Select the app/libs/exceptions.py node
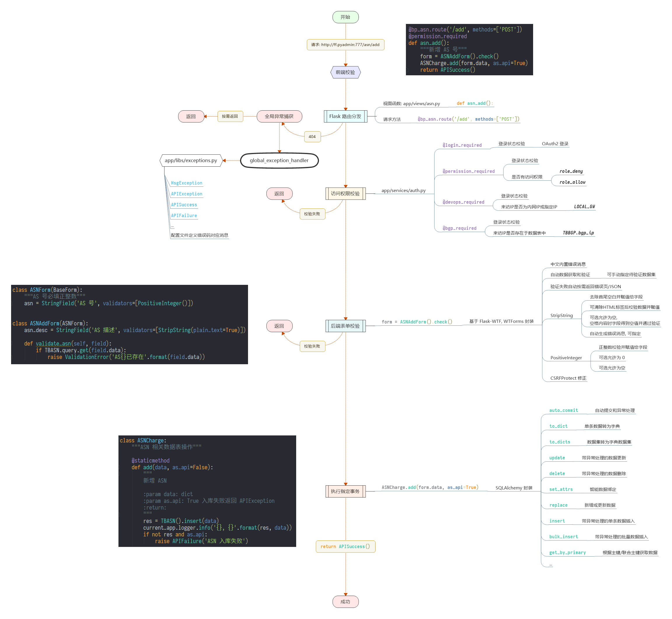This screenshot has width=672, height=619. [191, 161]
